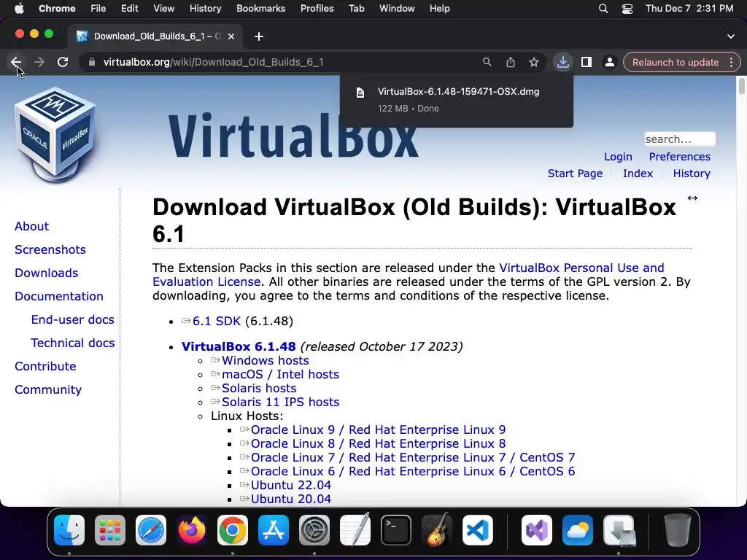Reload the page with the refresh icon
The width and height of the screenshot is (747, 560).
click(63, 63)
